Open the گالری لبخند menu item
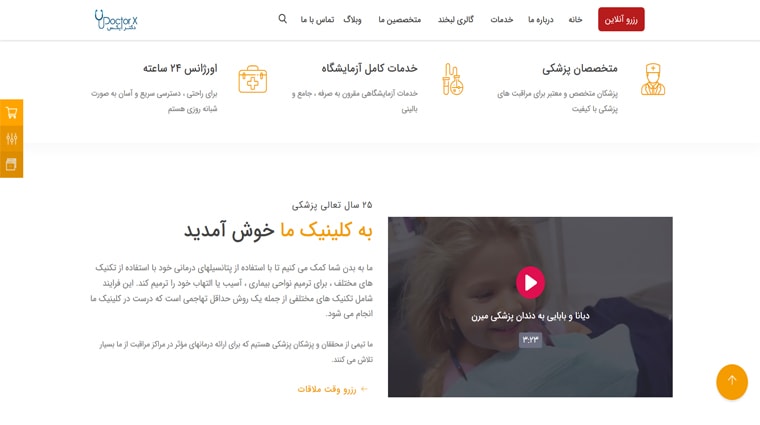 point(456,19)
